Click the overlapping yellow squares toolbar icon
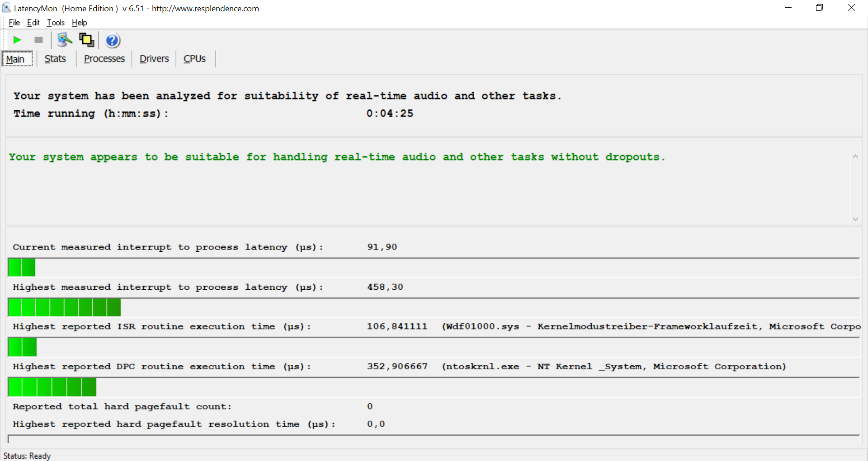The width and height of the screenshot is (868, 461). point(86,40)
